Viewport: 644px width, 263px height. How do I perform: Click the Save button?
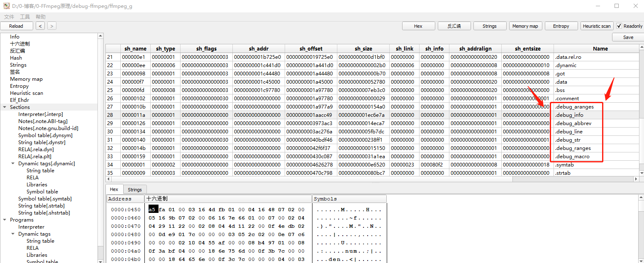coord(627,37)
